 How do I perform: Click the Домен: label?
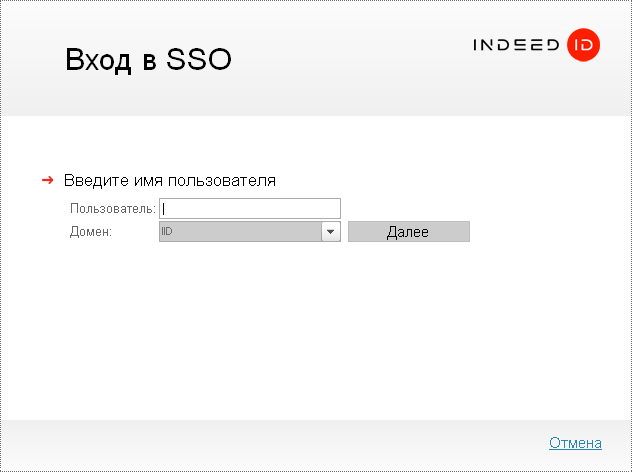(91, 232)
